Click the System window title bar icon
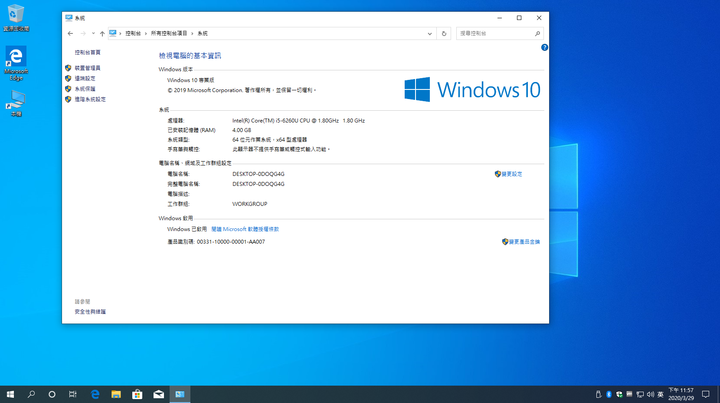 69,18
